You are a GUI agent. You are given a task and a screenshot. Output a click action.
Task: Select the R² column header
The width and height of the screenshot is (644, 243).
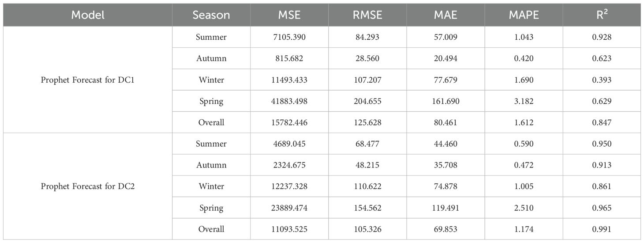[602, 15]
